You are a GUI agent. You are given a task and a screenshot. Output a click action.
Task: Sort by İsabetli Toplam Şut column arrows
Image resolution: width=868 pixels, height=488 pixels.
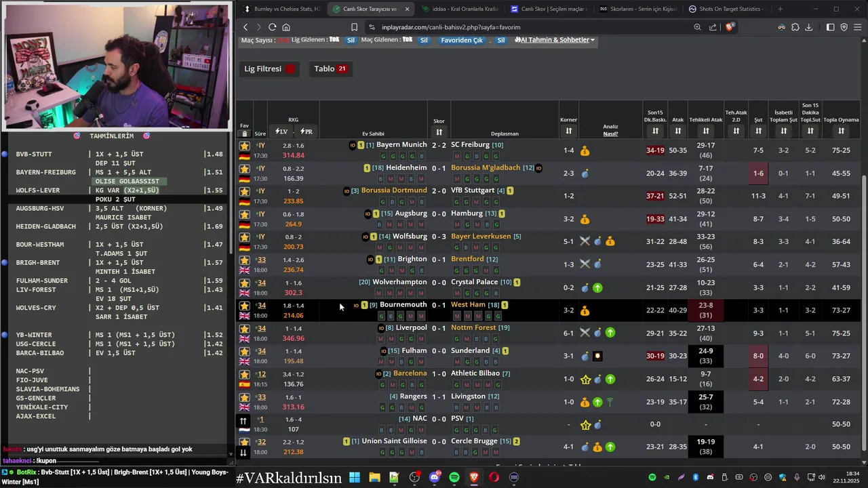(x=783, y=131)
